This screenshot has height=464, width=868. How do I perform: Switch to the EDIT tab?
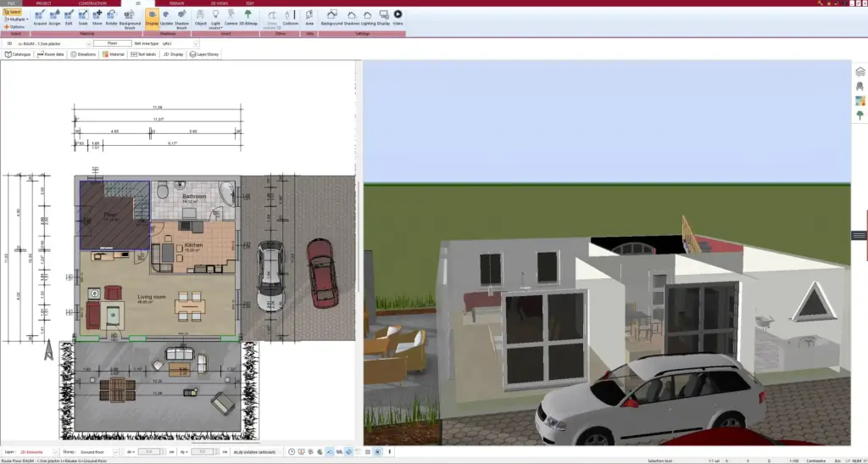pyautogui.click(x=250, y=3)
